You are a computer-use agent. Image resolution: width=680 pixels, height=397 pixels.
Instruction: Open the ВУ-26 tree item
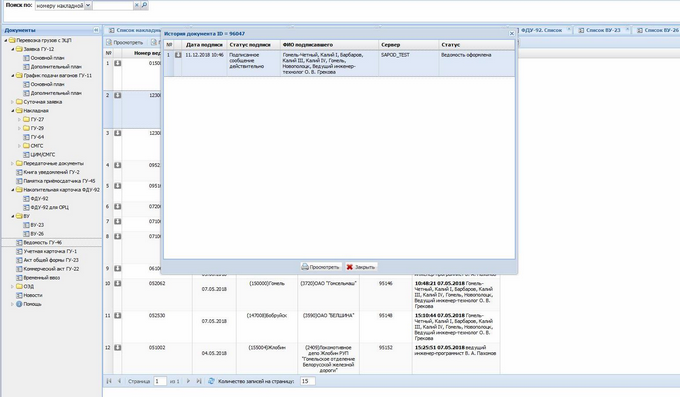click(x=37, y=234)
